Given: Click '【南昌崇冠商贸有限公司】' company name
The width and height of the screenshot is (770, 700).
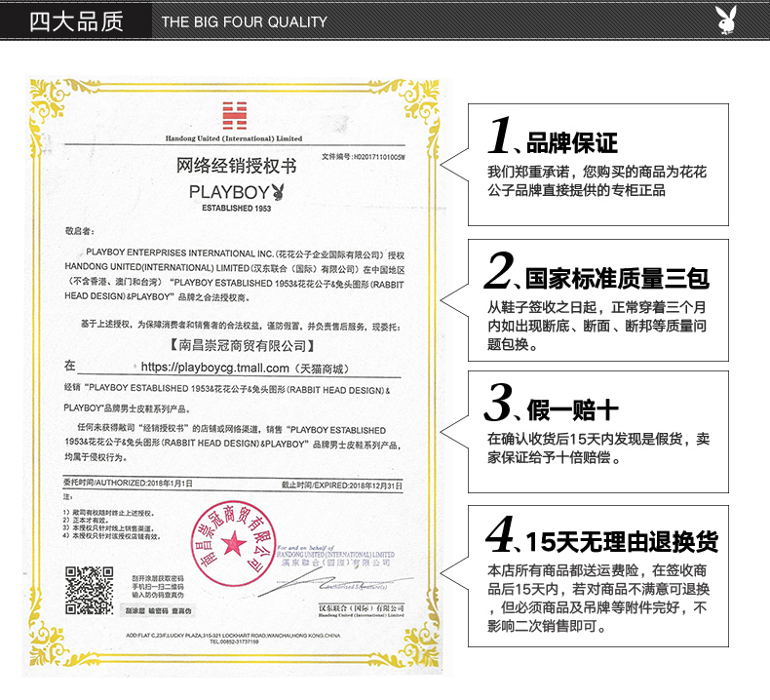Looking at the screenshot, I should (241, 345).
